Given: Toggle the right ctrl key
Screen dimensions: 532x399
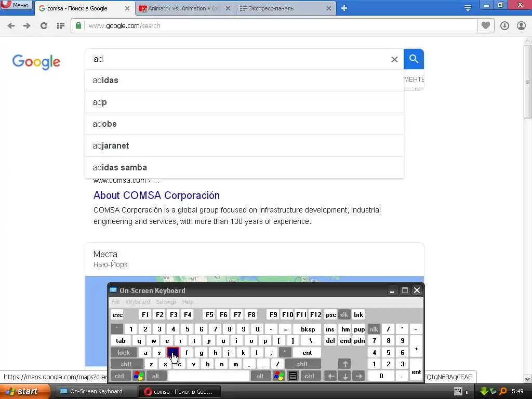Looking at the screenshot, I should [310, 376].
